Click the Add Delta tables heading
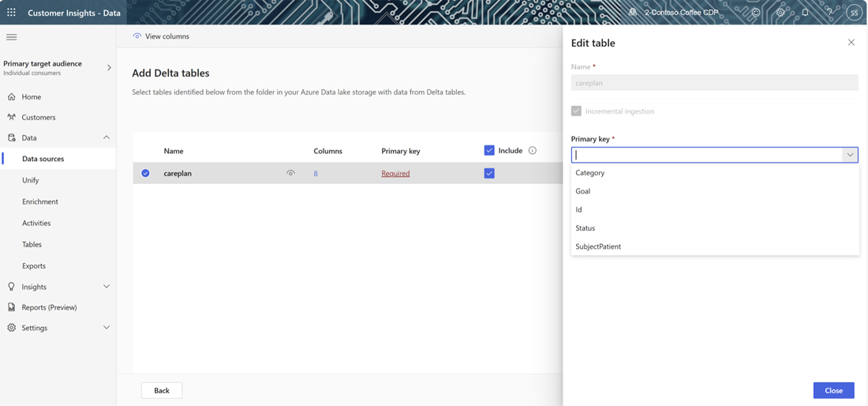 point(170,73)
